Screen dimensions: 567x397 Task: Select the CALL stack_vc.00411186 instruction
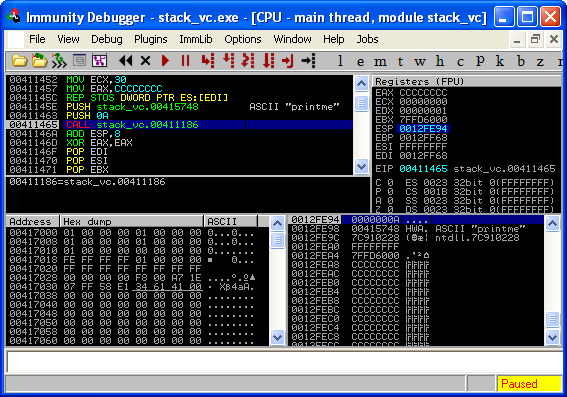coord(179,125)
